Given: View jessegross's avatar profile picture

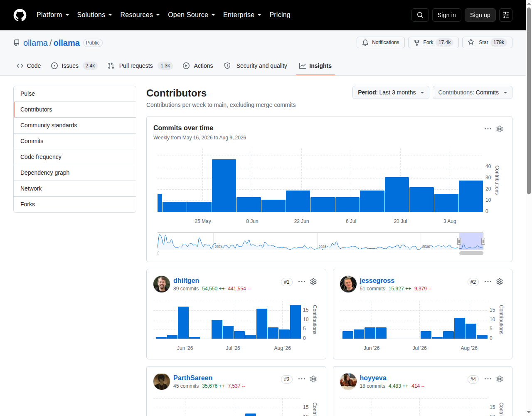Looking at the screenshot, I should tap(348, 284).
